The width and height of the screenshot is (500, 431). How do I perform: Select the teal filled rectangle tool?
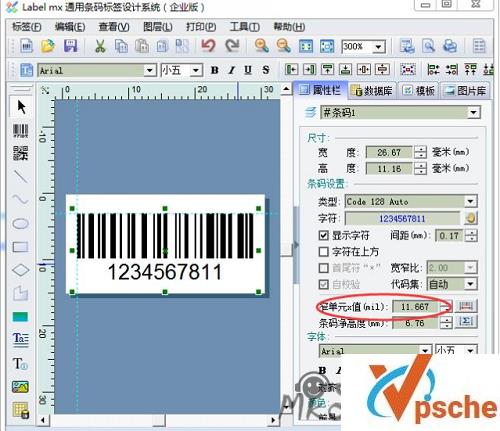click(x=20, y=316)
